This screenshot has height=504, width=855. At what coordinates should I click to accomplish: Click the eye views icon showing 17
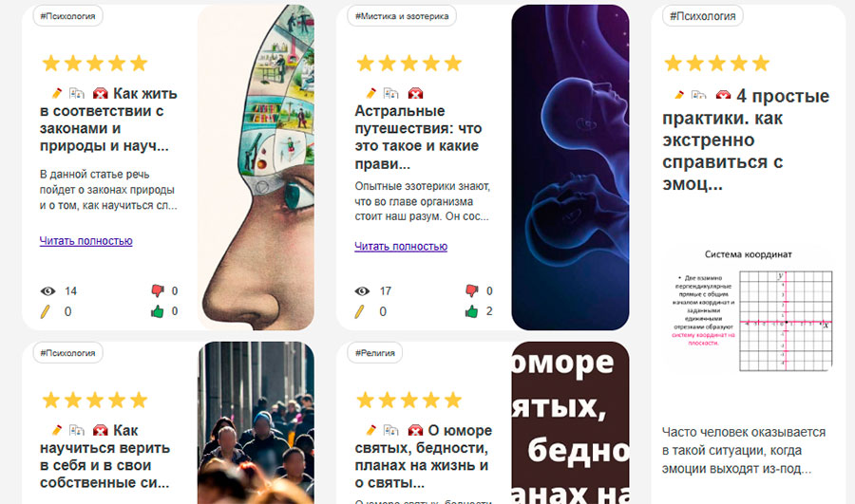pyautogui.click(x=362, y=291)
